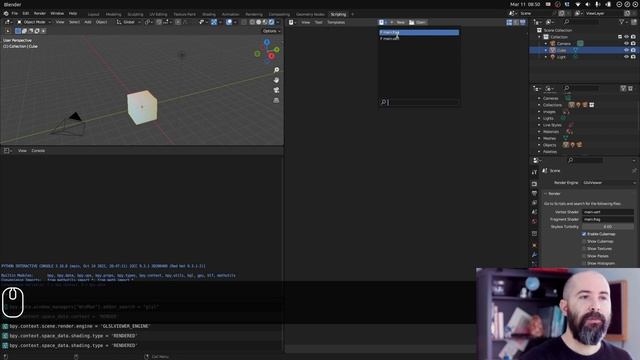Open the Global transform orientation dropdown
Screen dimensions: 640x360
pos(128,22)
